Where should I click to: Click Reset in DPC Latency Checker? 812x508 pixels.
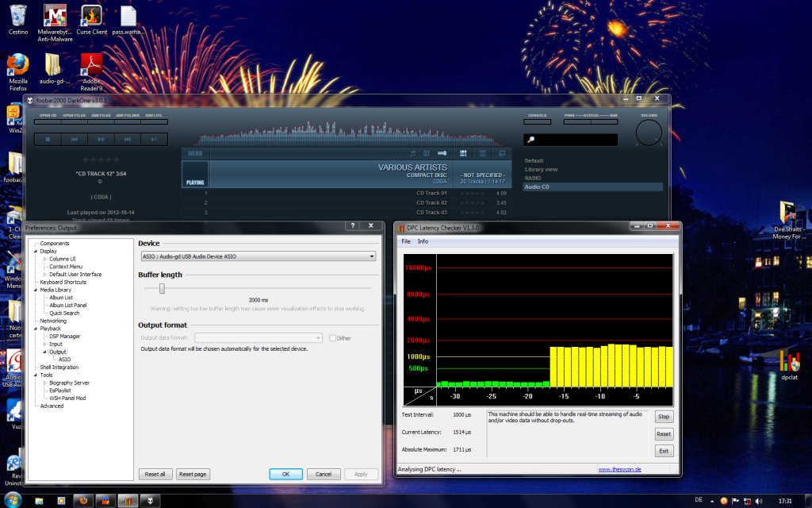pos(664,434)
